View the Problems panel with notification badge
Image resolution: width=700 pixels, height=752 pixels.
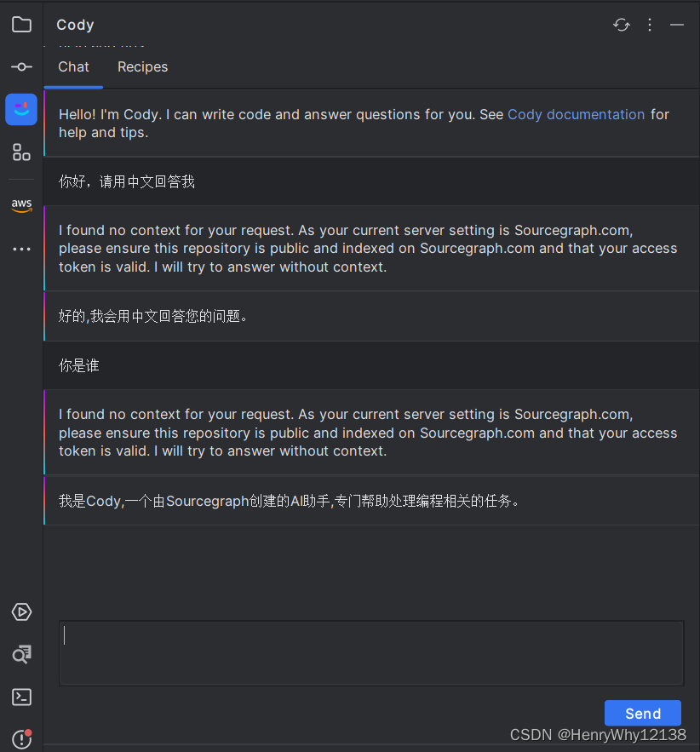click(x=20, y=738)
